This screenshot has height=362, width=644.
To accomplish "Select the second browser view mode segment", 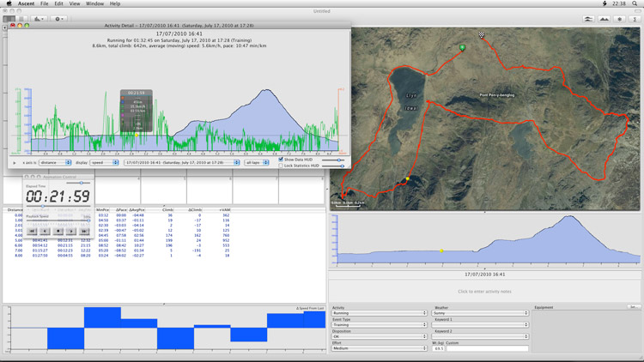I will pyautogui.click(x=21, y=19).
